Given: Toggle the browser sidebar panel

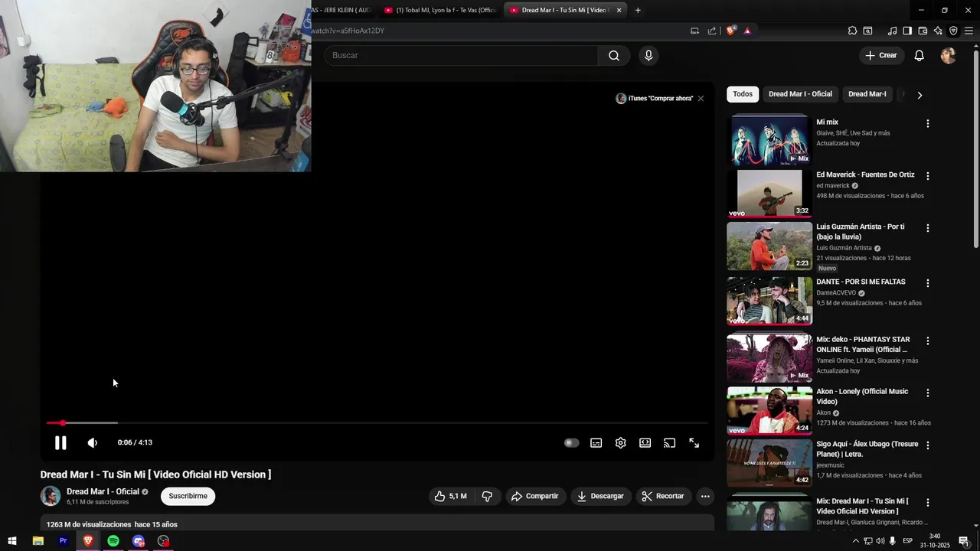Looking at the screenshot, I should [x=907, y=31].
